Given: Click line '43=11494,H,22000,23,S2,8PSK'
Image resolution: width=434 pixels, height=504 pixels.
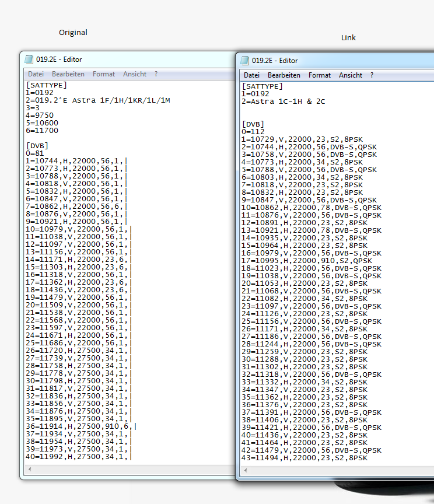Looking at the screenshot, I should point(304,458).
